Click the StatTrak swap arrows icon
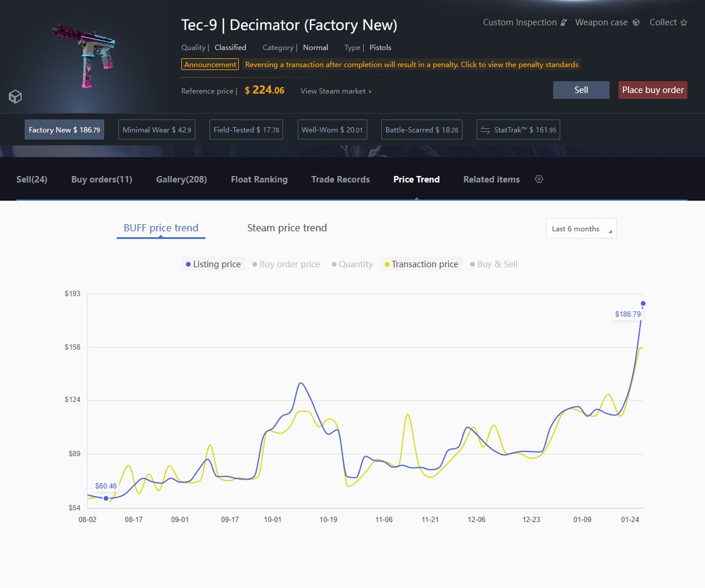This screenshot has height=588, width=705. coord(485,130)
